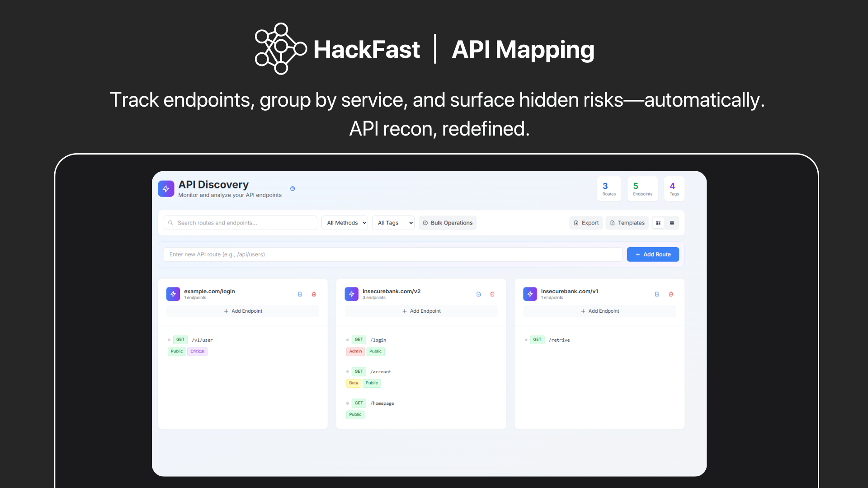
Task: Open the All Methods dropdown
Action: (344, 223)
